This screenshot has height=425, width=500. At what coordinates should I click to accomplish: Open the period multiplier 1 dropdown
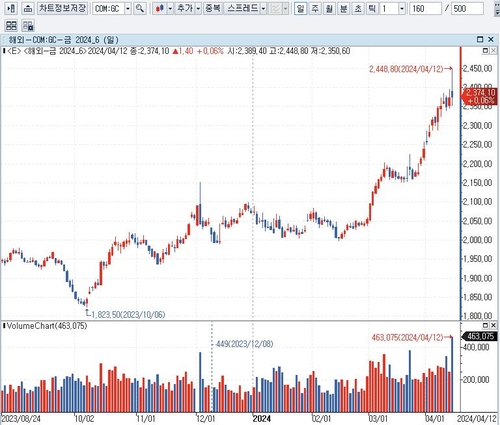pyautogui.click(x=402, y=8)
